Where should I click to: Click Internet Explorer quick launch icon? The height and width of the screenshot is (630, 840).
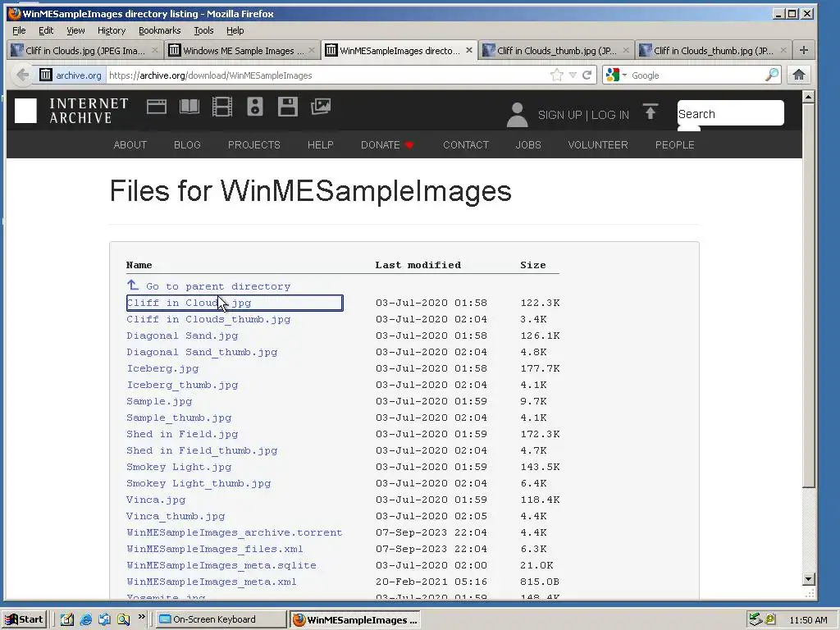pos(85,619)
